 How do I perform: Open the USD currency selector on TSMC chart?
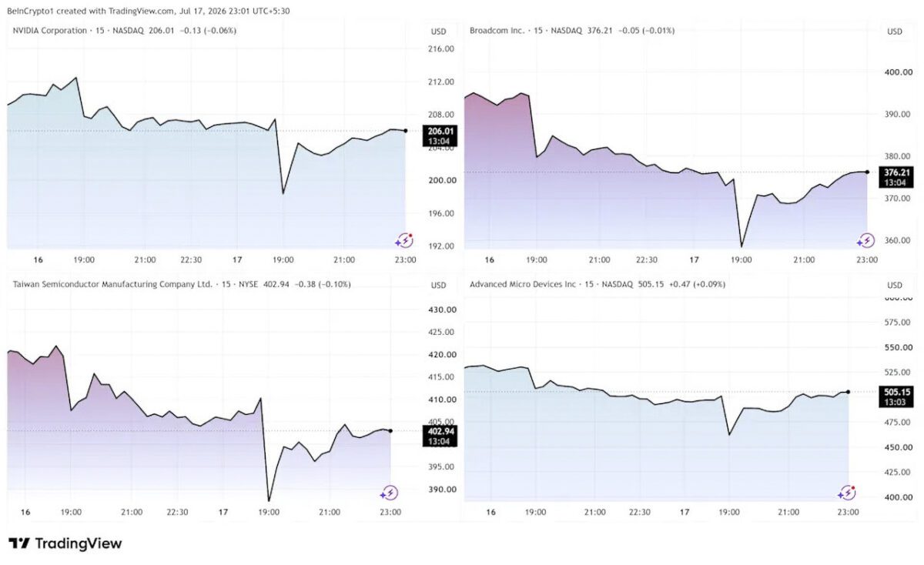(438, 286)
